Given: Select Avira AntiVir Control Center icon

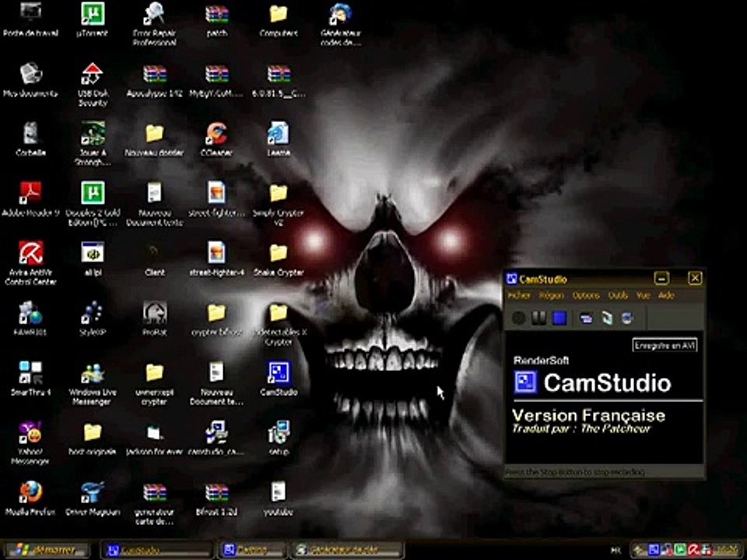Looking at the screenshot, I should click(x=30, y=263).
